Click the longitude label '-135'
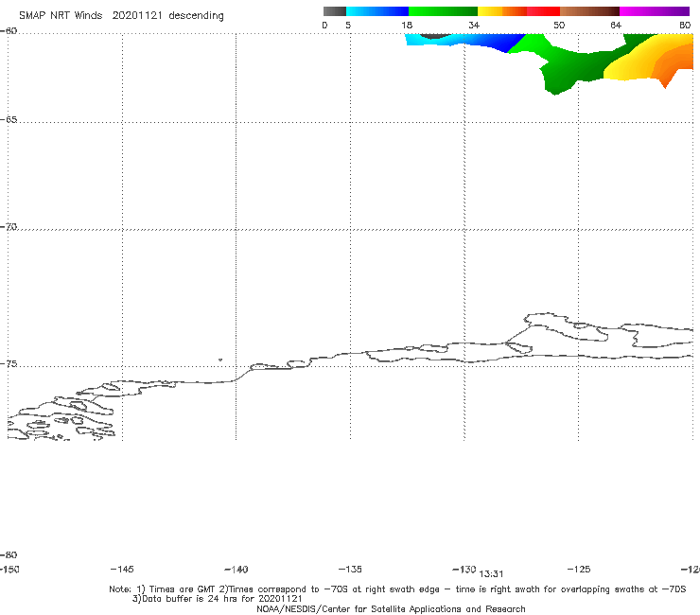Viewport: 700px width, 615px height. pyautogui.click(x=350, y=570)
